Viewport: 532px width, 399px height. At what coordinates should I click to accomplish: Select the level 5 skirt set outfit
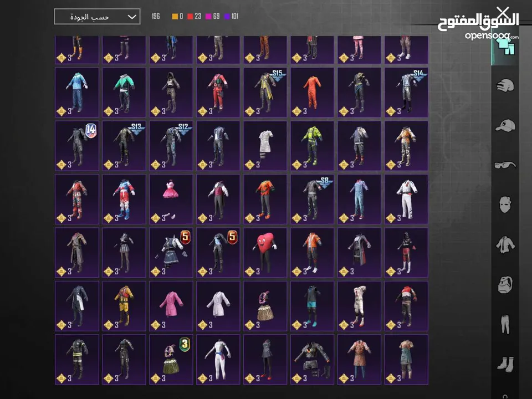pyautogui.click(x=171, y=253)
